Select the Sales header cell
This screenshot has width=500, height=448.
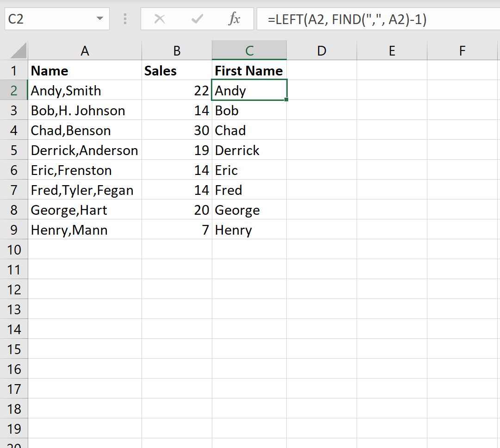pyautogui.click(x=177, y=70)
